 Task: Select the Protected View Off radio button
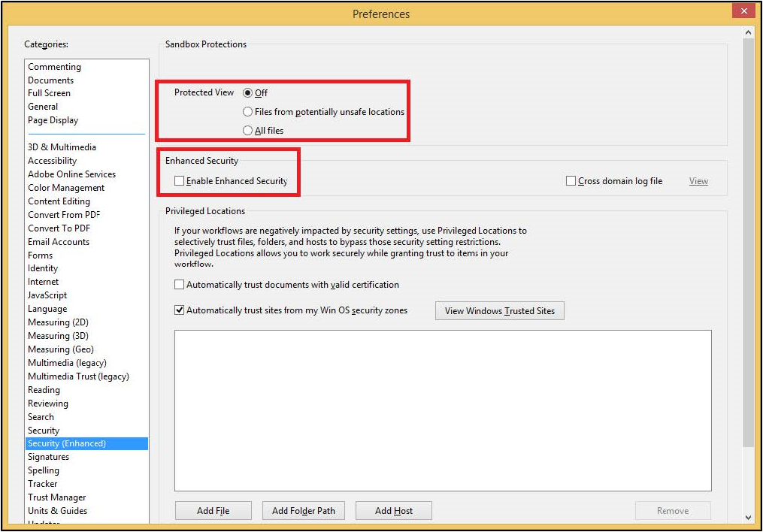point(247,93)
